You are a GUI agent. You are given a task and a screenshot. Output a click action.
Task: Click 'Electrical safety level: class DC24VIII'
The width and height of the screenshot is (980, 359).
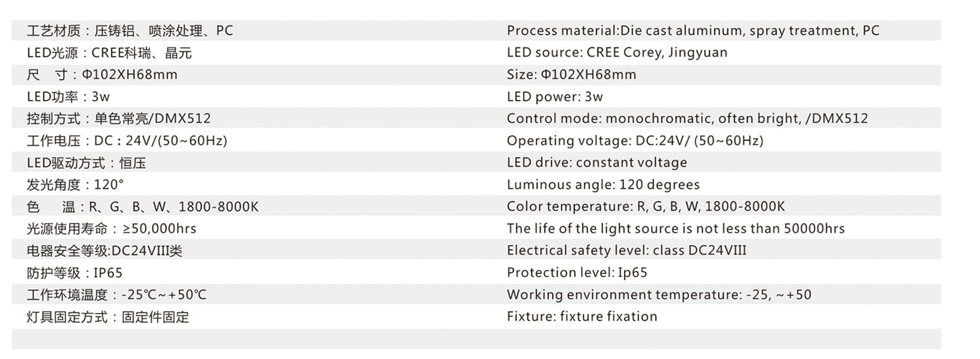click(627, 250)
